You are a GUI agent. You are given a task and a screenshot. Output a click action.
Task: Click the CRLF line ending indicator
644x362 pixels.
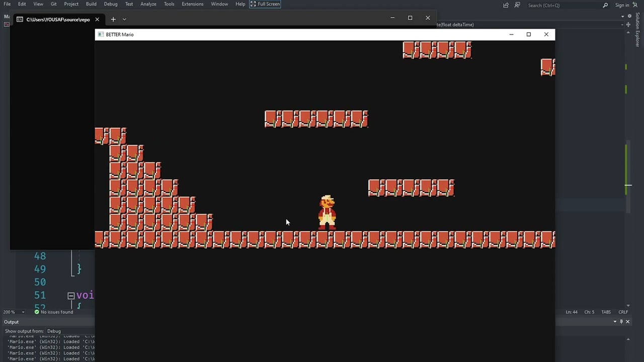click(623, 312)
